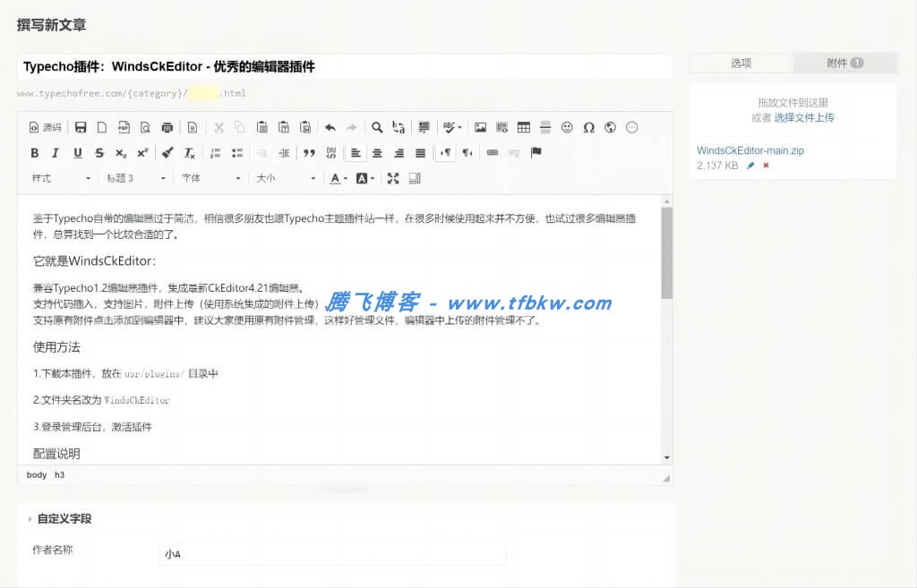Insert a table

click(x=525, y=126)
